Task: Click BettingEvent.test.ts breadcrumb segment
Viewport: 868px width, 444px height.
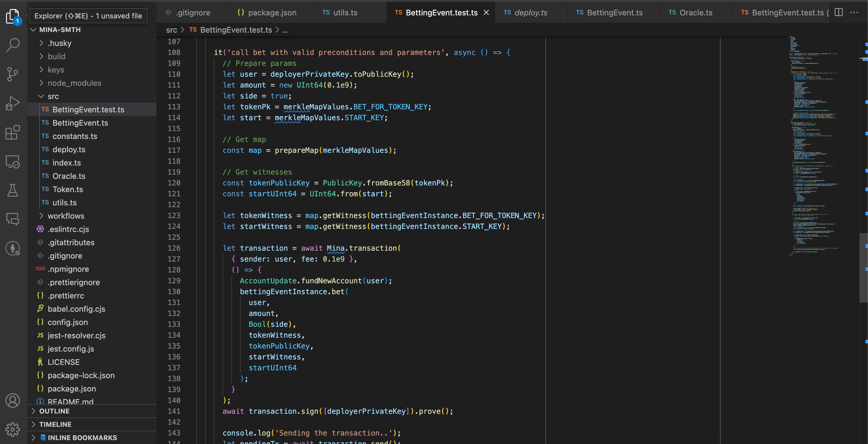Action: coord(230,30)
